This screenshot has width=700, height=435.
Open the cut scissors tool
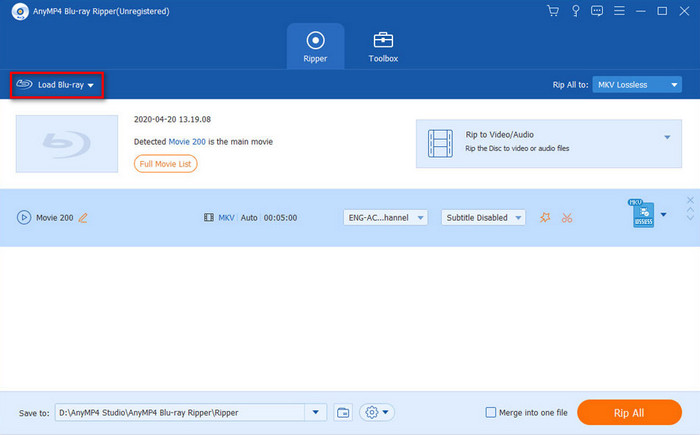coord(567,218)
